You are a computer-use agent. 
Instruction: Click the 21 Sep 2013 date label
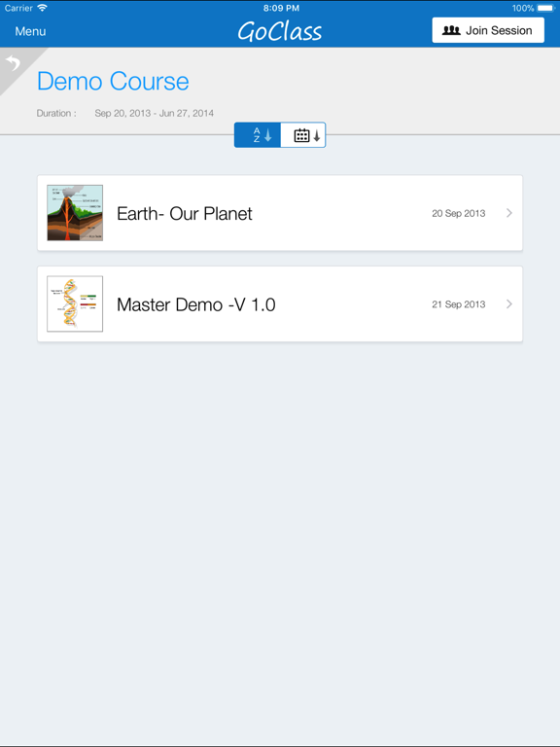pyautogui.click(x=459, y=304)
